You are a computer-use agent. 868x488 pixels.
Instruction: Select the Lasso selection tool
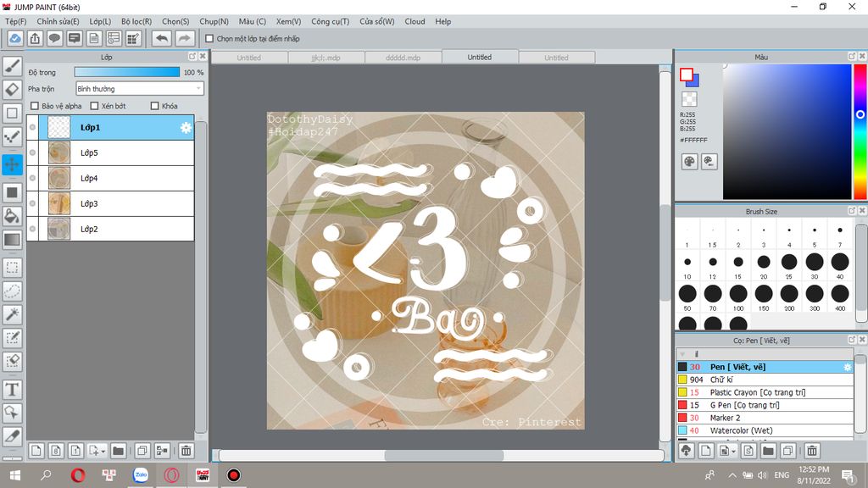click(x=12, y=291)
